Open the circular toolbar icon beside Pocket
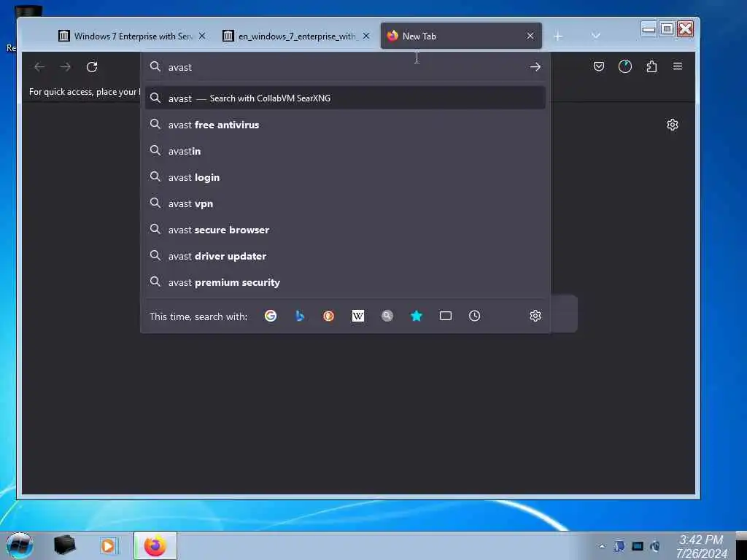This screenshot has width=747, height=560. tap(625, 66)
